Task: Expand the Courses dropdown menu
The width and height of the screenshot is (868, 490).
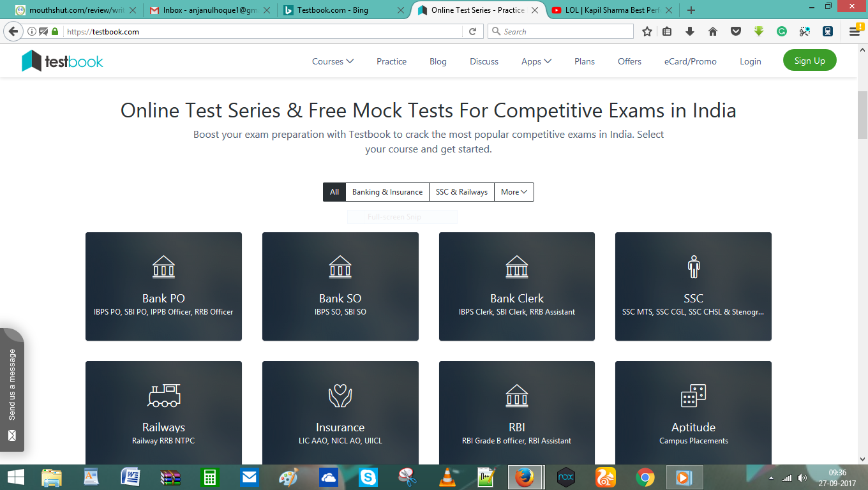Action: [333, 61]
